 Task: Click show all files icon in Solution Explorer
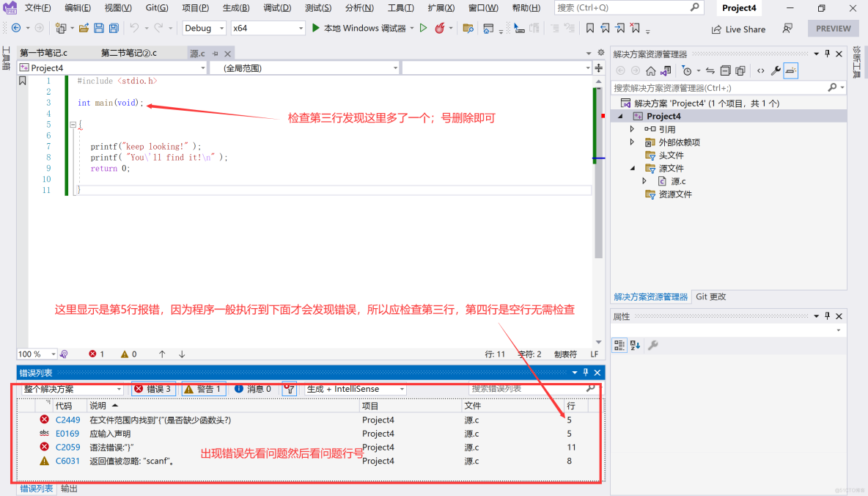[x=740, y=70]
